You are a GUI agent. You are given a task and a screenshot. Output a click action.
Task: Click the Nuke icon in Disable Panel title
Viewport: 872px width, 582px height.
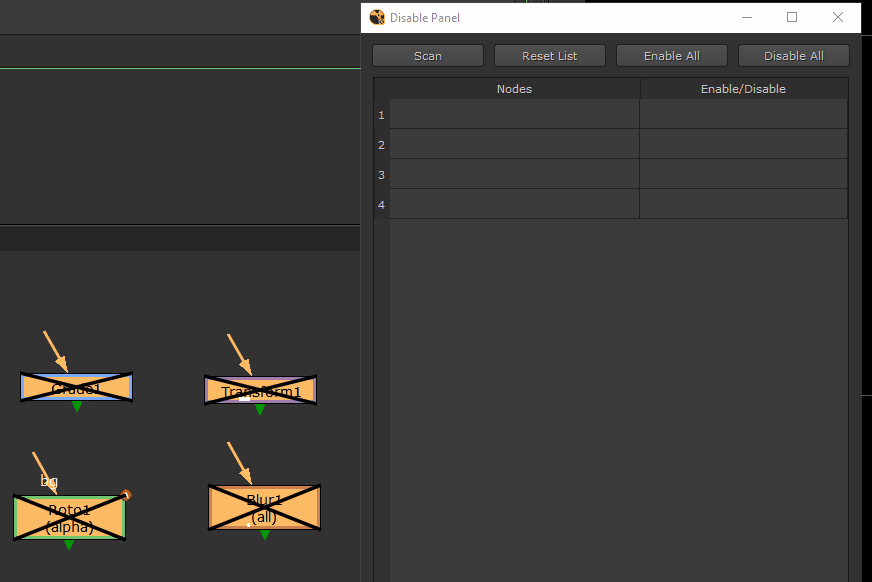tap(377, 17)
